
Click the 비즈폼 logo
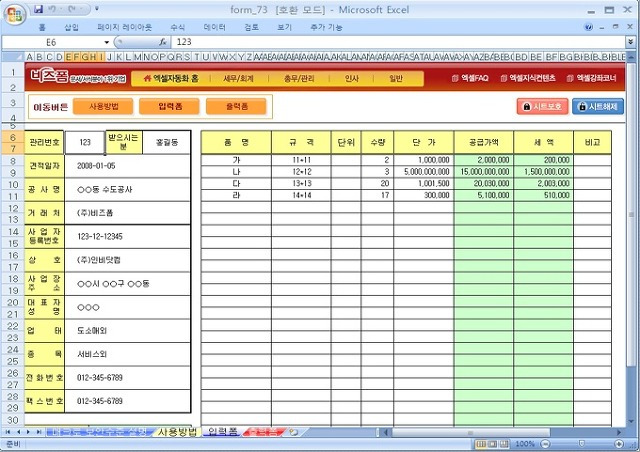pyautogui.click(x=49, y=76)
